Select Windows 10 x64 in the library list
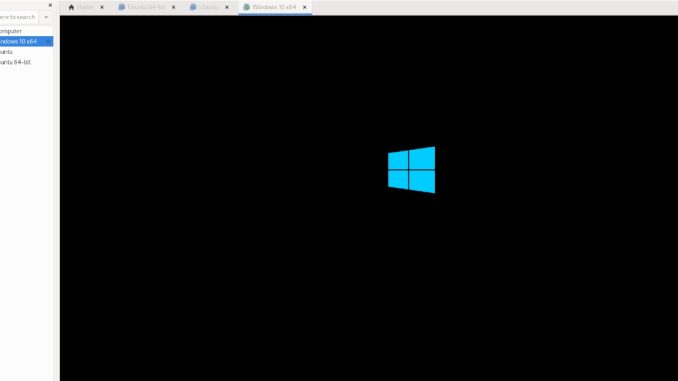Viewport: 678px width, 381px height. coord(26,42)
